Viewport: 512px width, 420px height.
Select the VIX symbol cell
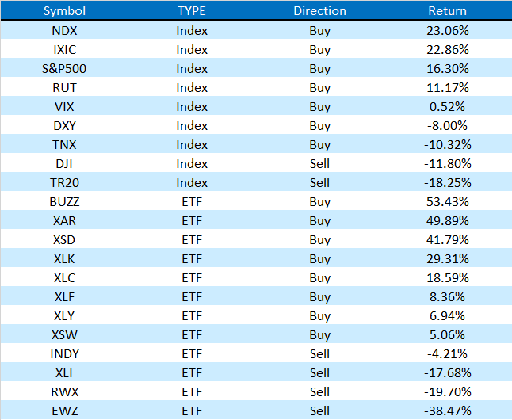coord(64,106)
